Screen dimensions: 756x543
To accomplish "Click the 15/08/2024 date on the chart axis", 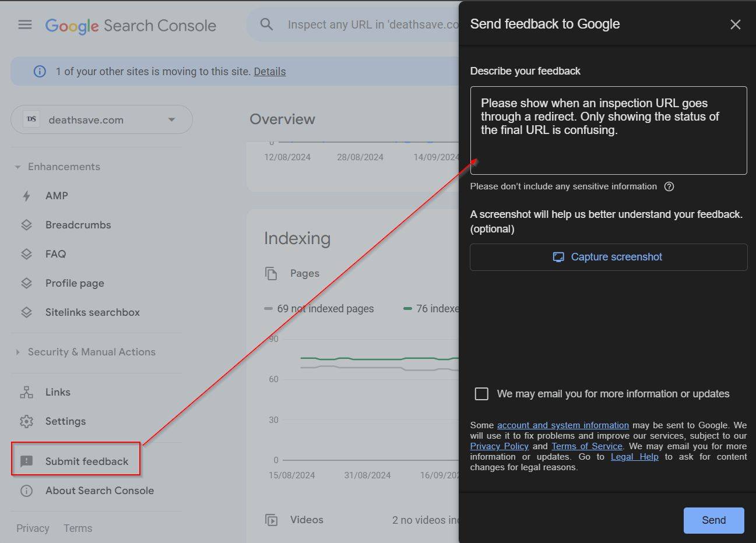I will 292,475.
